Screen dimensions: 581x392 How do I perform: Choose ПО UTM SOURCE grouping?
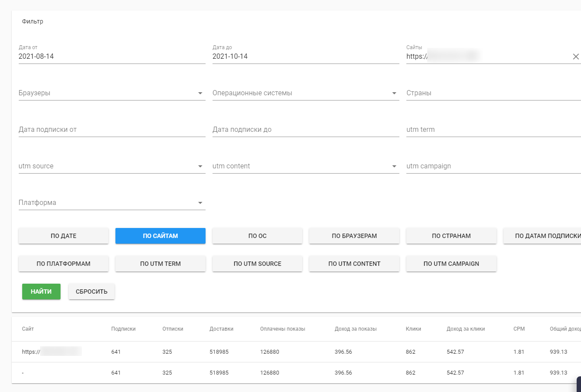[x=257, y=264]
